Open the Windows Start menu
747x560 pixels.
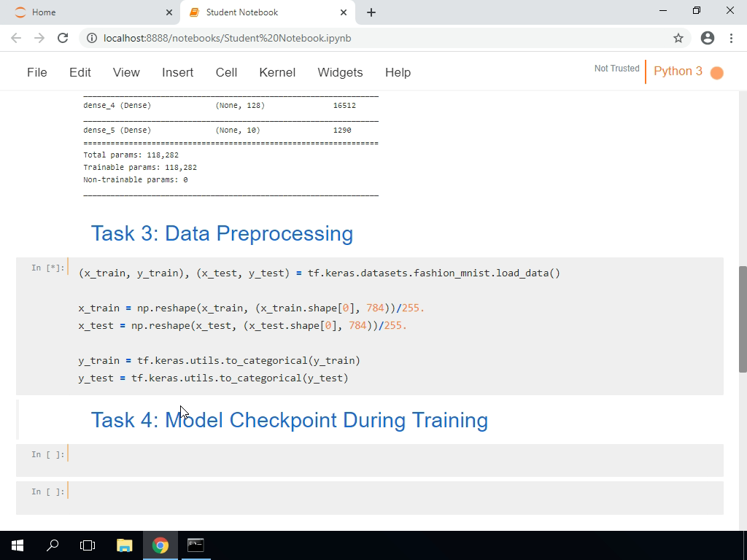pyautogui.click(x=16, y=545)
